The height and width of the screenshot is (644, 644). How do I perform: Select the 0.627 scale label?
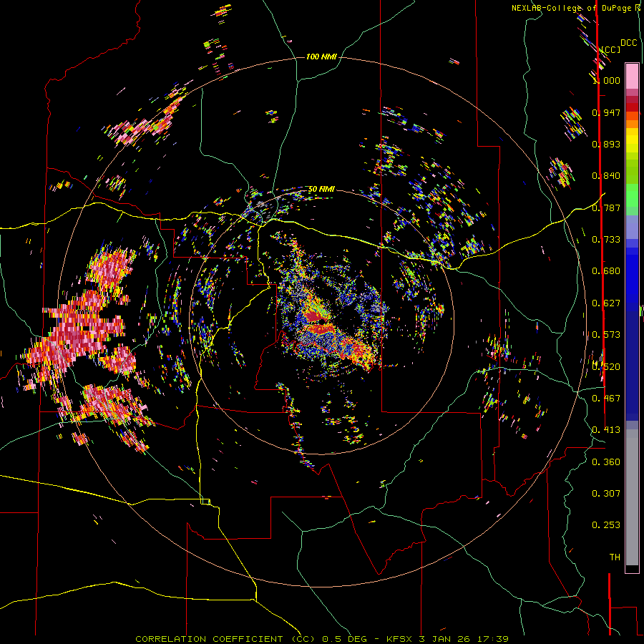(606, 303)
